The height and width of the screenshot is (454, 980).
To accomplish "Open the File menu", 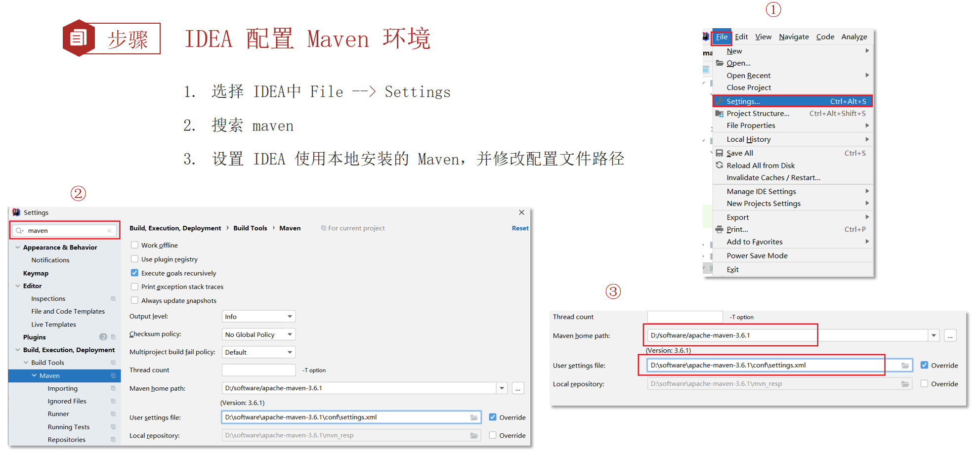I will coord(722,37).
